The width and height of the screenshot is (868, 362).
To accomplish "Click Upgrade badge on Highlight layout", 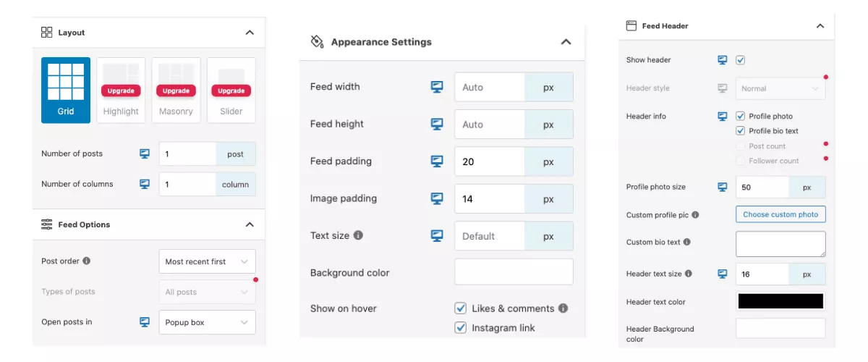I will click(x=121, y=90).
